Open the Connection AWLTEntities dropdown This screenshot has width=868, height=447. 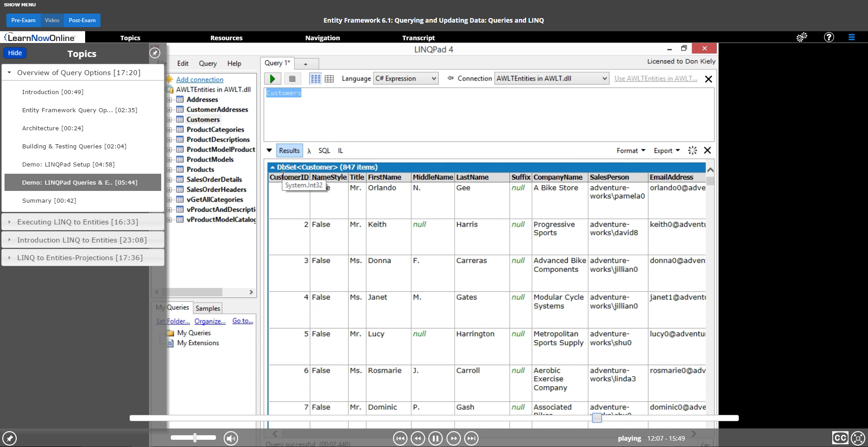[x=551, y=79]
